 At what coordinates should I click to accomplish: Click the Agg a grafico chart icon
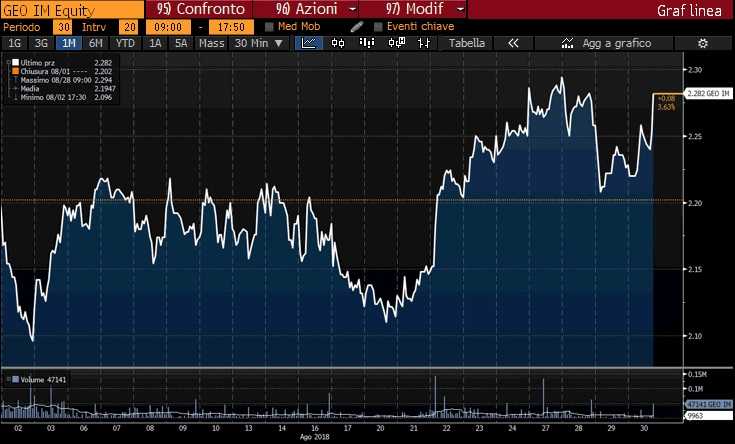pyautogui.click(x=567, y=43)
